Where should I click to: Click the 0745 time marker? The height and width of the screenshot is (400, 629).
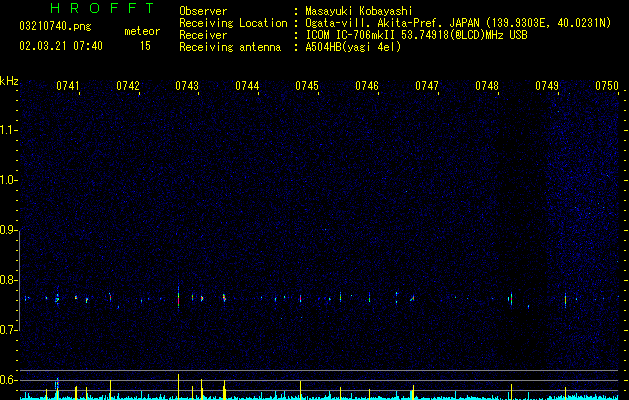coord(307,86)
